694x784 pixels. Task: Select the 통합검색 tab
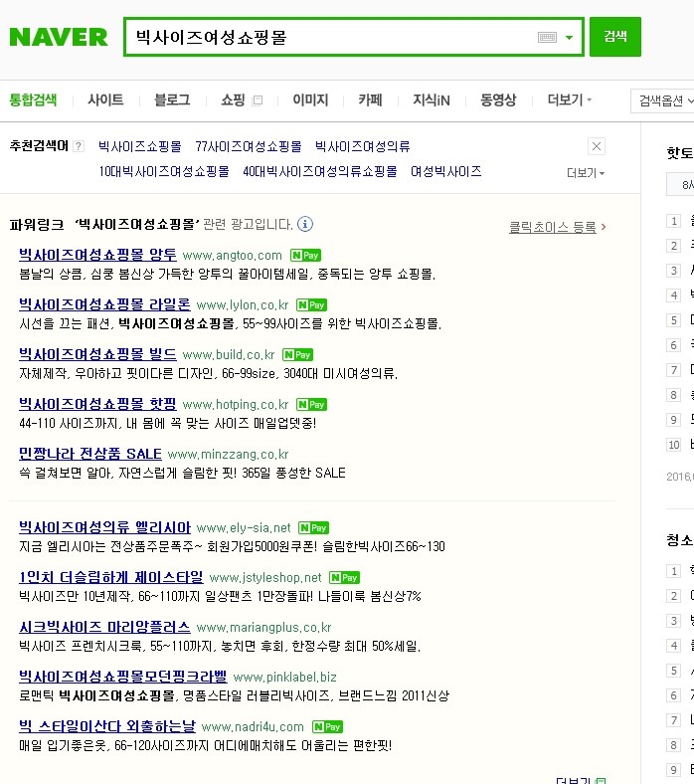[33, 100]
